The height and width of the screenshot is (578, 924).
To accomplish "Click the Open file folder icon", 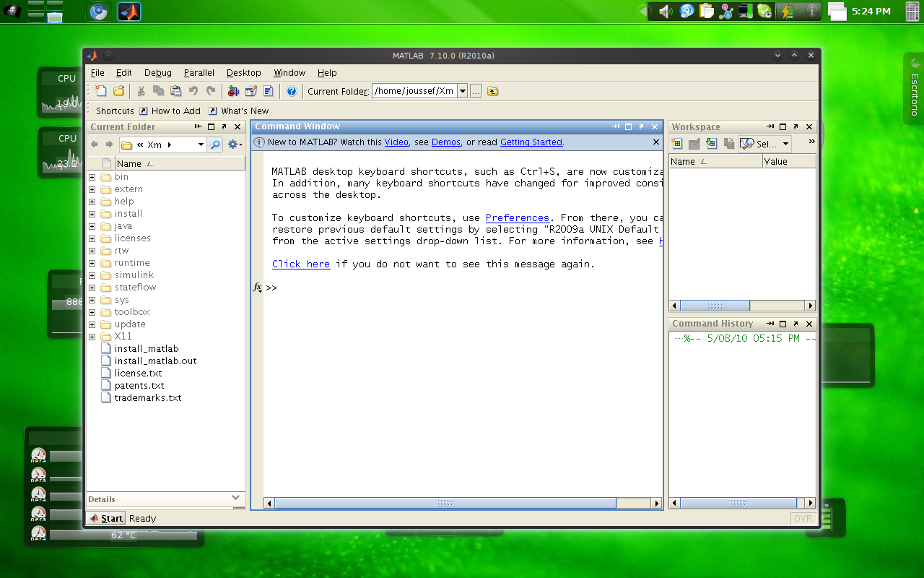I will coord(119,91).
